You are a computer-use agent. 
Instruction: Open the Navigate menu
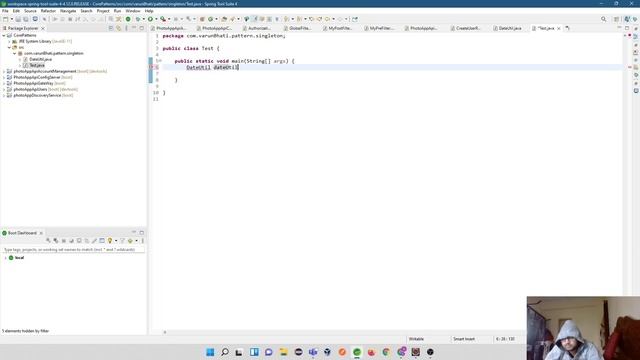68,11
